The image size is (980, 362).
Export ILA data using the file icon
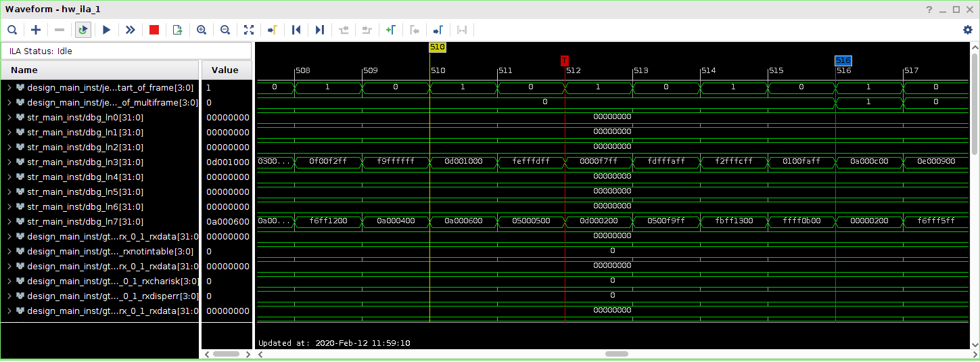tap(177, 30)
